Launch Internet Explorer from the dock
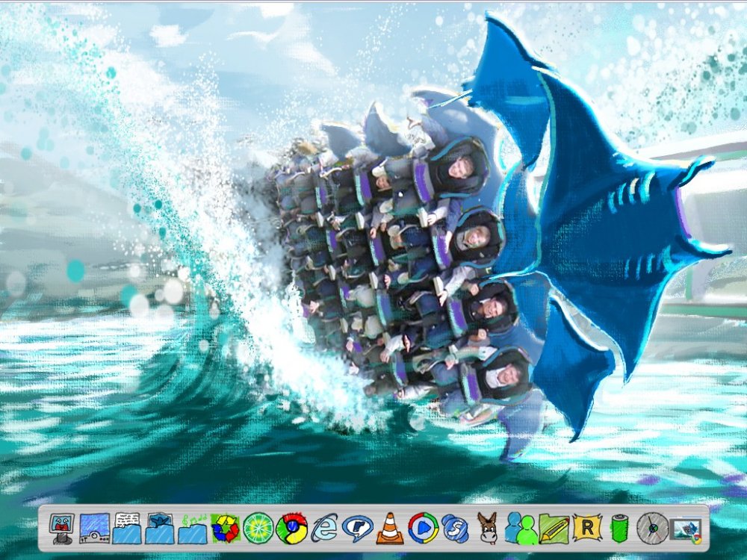 pos(324,528)
